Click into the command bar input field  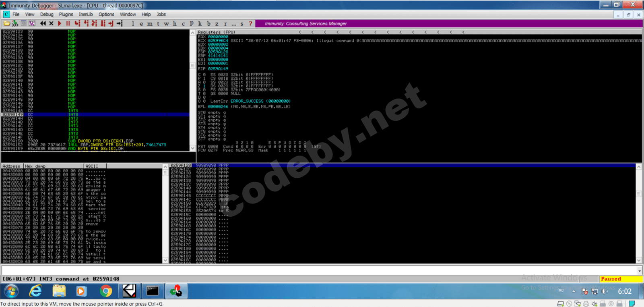(x=319, y=271)
